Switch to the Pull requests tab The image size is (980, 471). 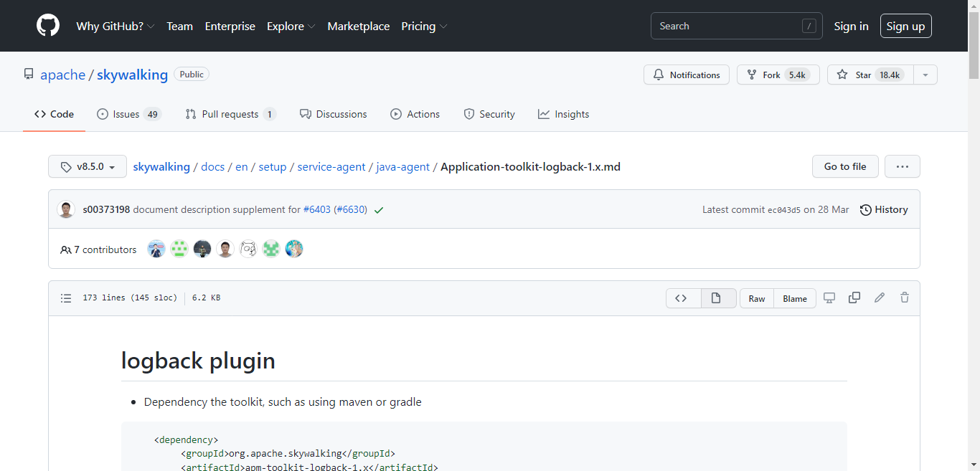[230, 114]
